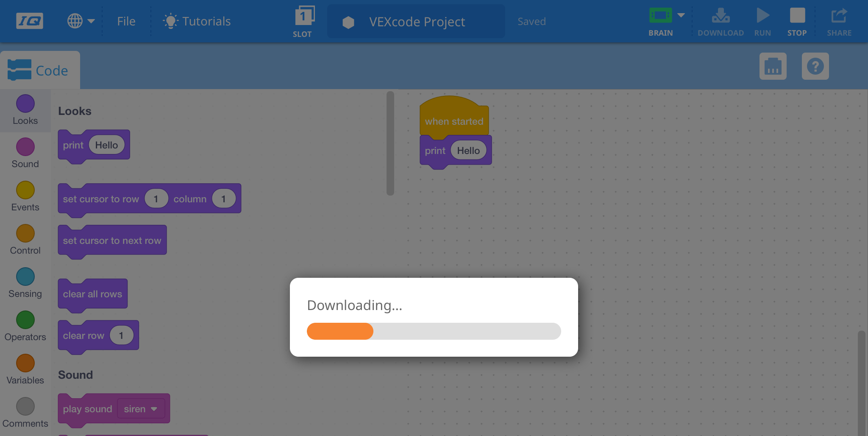Open the language selector dropdown

pos(81,21)
